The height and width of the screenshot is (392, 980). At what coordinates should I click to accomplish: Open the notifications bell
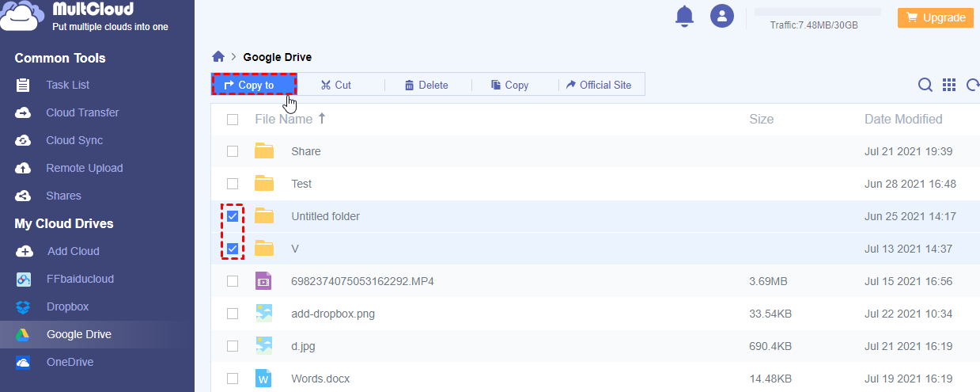pyautogui.click(x=684, y=16)
